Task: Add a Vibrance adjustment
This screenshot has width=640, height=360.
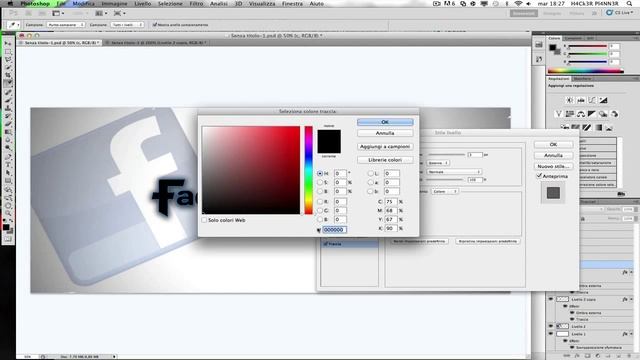Action: (x=559, y=114)
